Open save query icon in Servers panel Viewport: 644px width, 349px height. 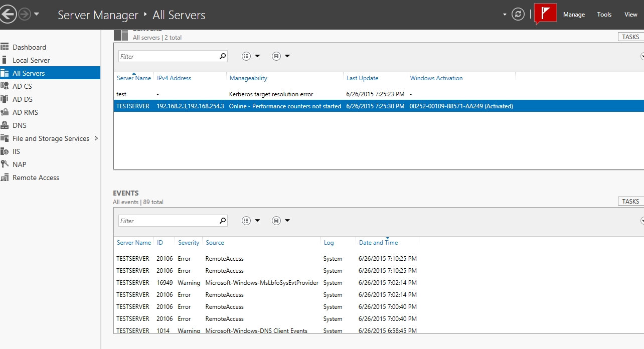[x=276, y=56]
